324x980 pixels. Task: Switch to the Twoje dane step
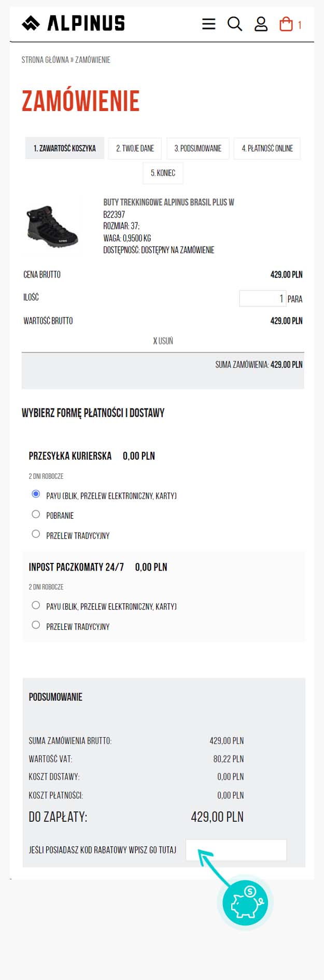coord(135,148)
